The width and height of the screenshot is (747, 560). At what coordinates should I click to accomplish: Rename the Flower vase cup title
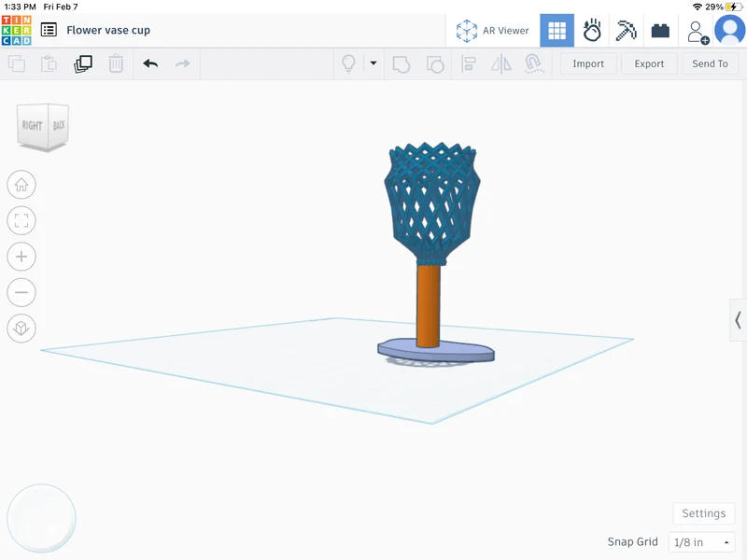[x=108, y=31]
